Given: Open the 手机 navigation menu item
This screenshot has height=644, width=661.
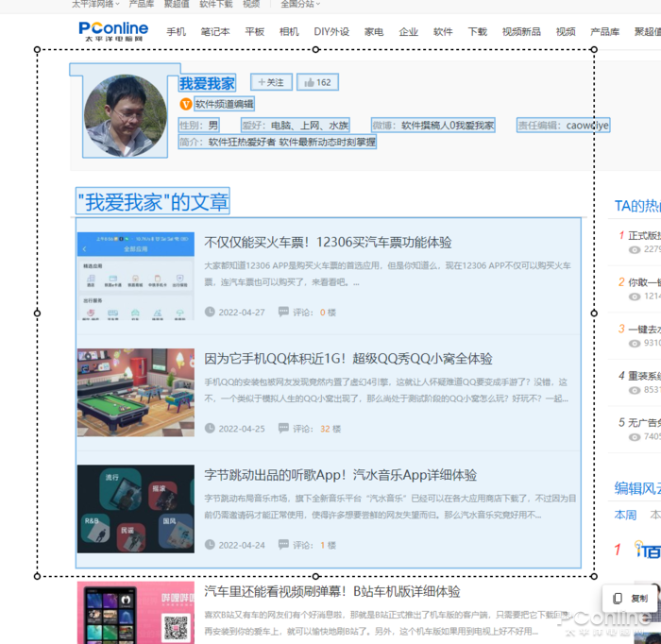Looking at the screenshot, I should point(177,32).
